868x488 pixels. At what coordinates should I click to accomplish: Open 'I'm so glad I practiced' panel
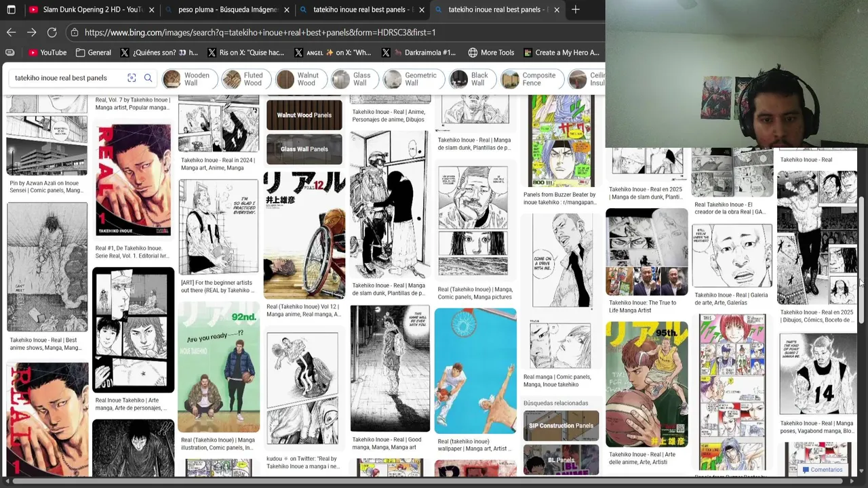(218, 227)
